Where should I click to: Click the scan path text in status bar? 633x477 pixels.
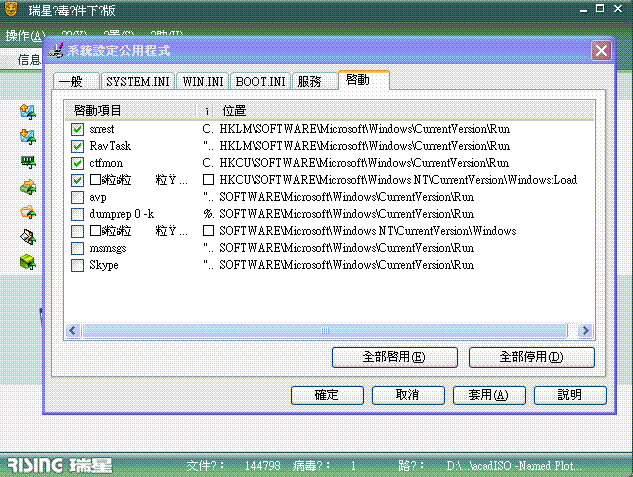[x=514, y=466]
